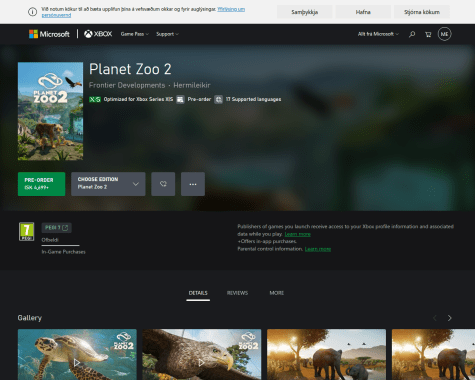The height and width of the screenshot is (380, 475).
Task: Open Learn more link about profile data
Action: (x=297, y=234)
